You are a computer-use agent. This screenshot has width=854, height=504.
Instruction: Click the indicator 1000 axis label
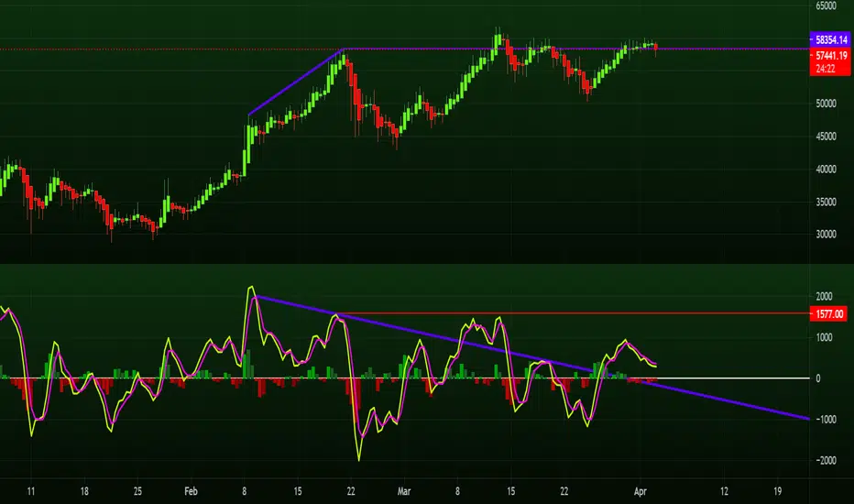click(824, 337)
